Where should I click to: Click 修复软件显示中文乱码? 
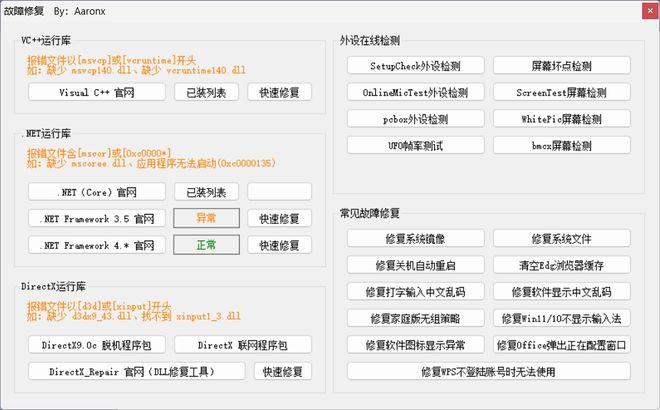click(x=562, y=291)
